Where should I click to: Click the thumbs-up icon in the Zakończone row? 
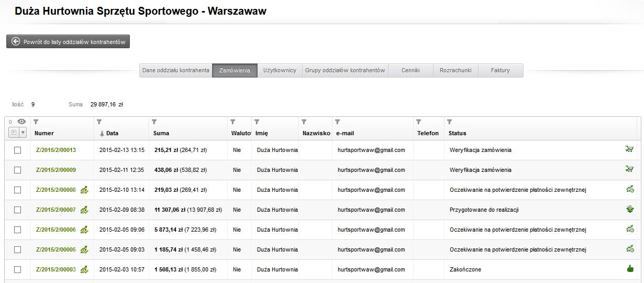(630, 269)
